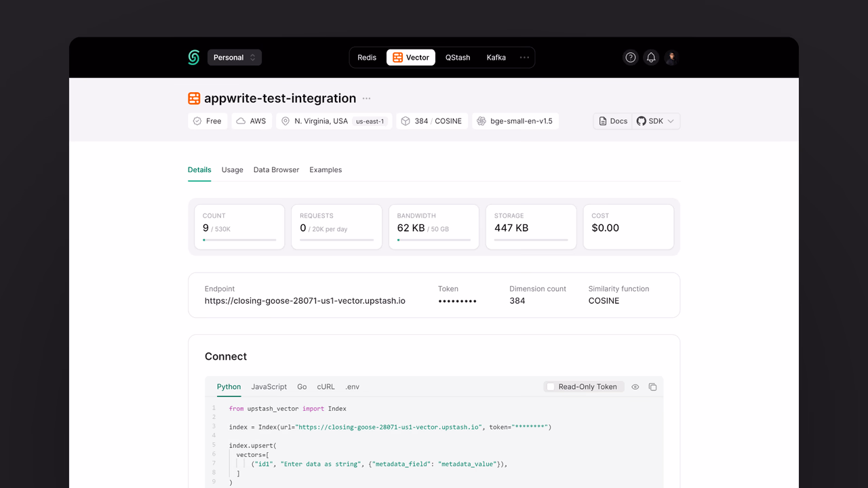Select the cURL code tab

tap(326, 387)
